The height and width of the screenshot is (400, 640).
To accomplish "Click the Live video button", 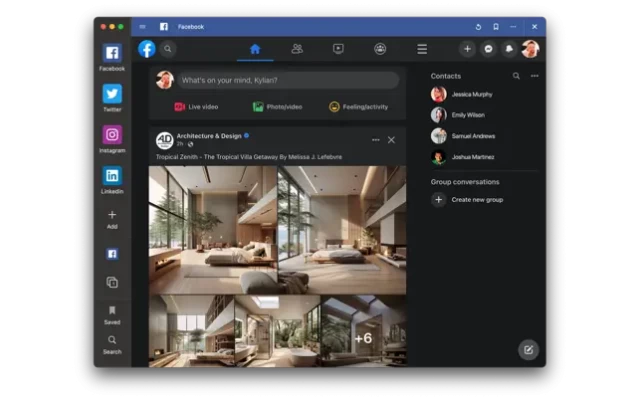I will click(196, 107).
